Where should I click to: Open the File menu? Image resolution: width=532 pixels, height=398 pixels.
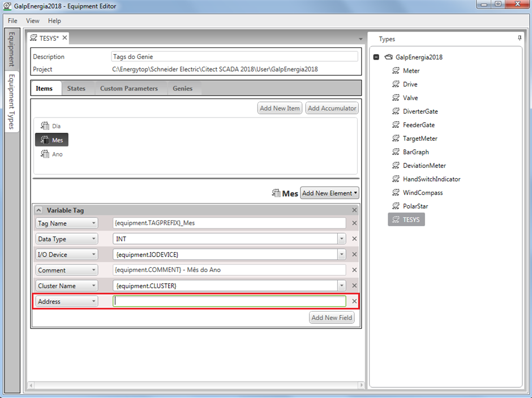(12, 21)
